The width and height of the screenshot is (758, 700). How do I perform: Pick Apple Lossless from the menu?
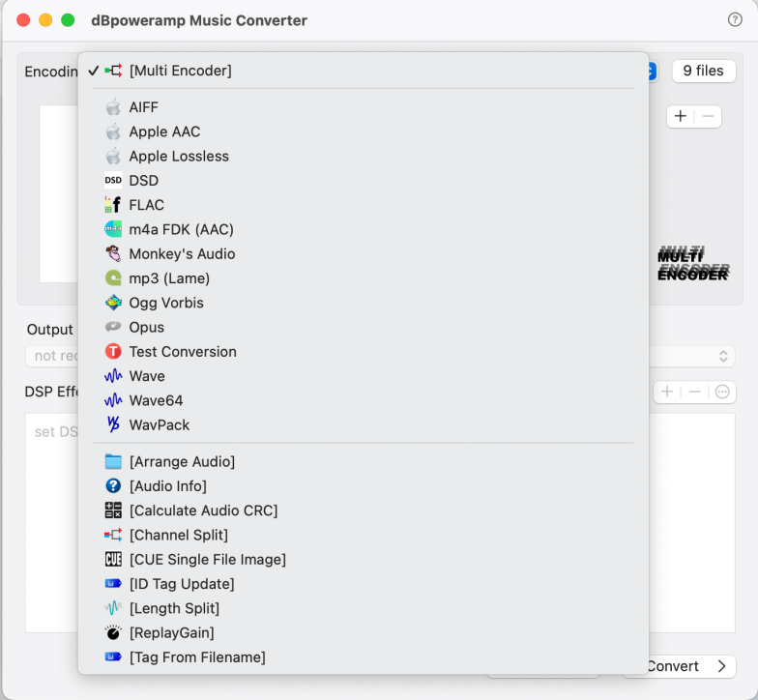[364, 157]
